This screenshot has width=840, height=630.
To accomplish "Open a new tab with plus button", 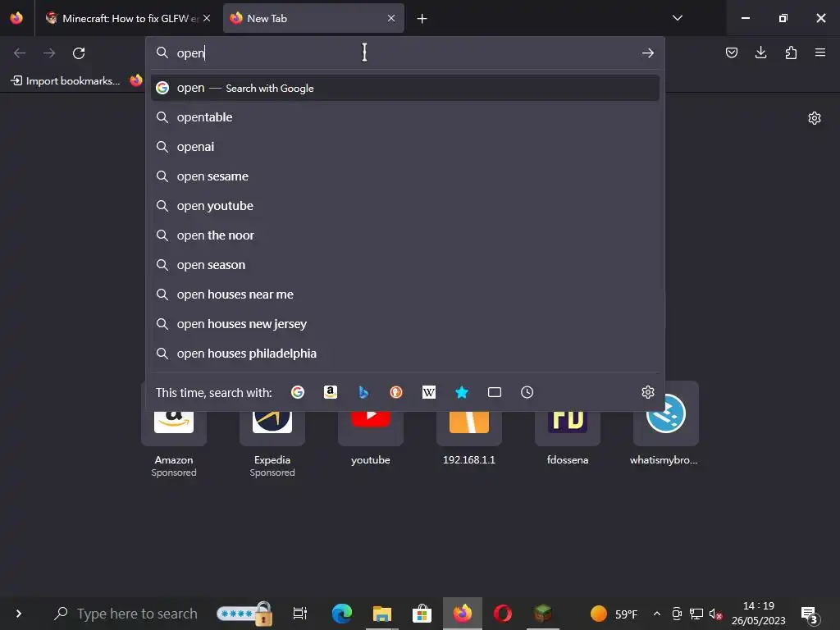I will point(422,19).
